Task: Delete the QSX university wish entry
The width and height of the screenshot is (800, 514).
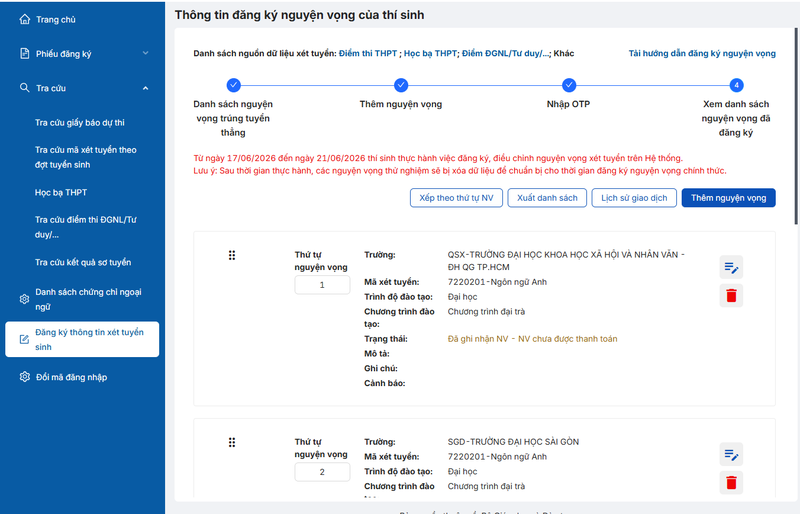Action: pyautogui.click(x=731, y=296)
